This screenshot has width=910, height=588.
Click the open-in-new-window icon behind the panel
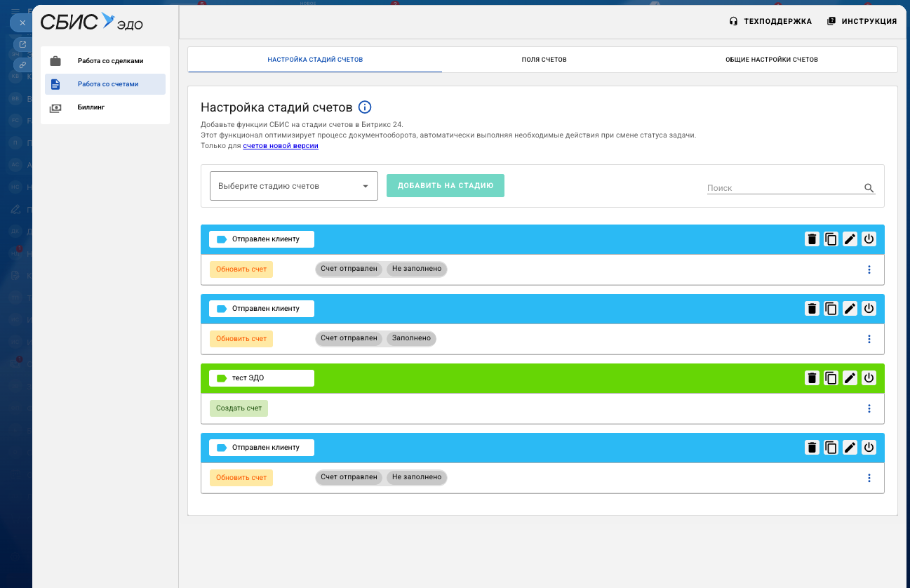coord(22,45)
